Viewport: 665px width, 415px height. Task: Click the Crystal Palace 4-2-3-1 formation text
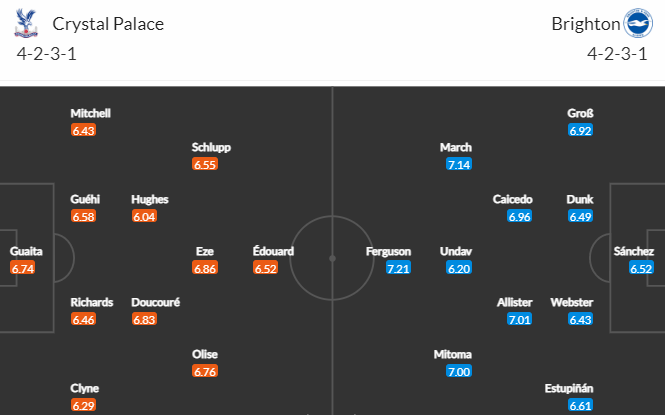tap(47, 54)
